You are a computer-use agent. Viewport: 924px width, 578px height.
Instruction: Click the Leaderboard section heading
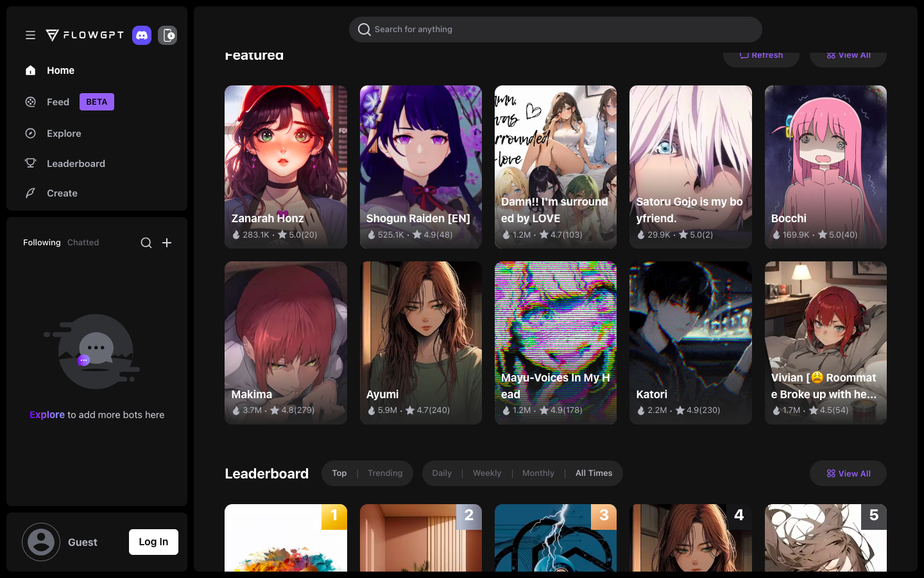[267, 474]
